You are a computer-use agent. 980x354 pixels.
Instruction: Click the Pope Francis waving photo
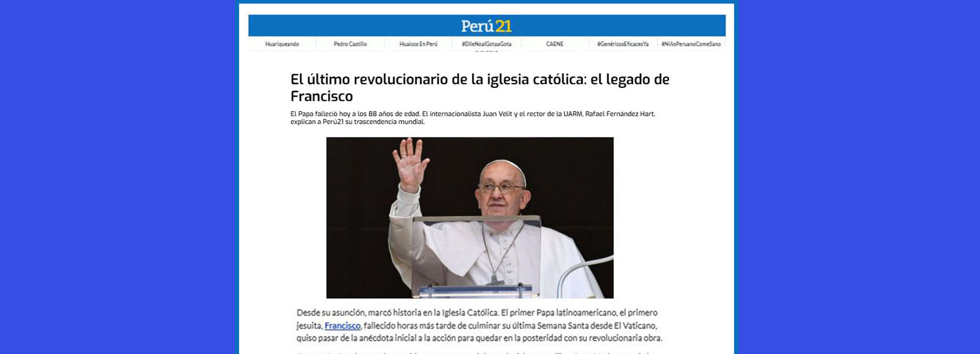pyautogui.click(x=470, y=218)
